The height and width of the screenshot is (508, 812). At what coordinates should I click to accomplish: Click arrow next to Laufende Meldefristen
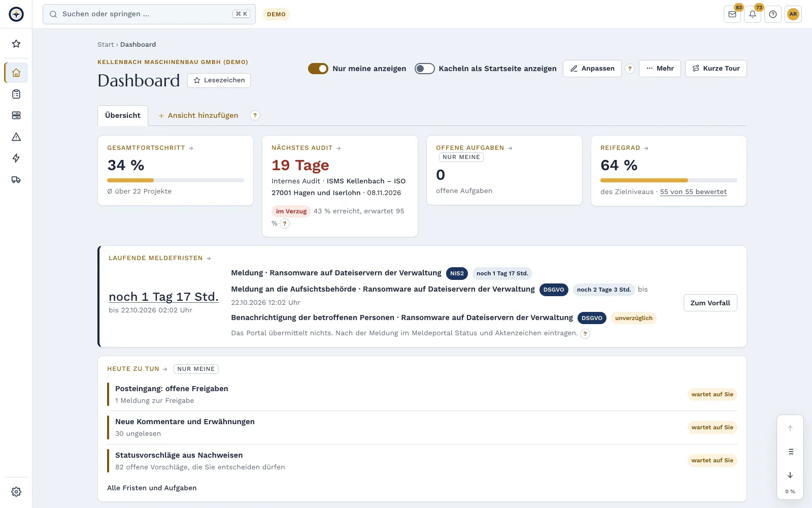click(209, 259)
